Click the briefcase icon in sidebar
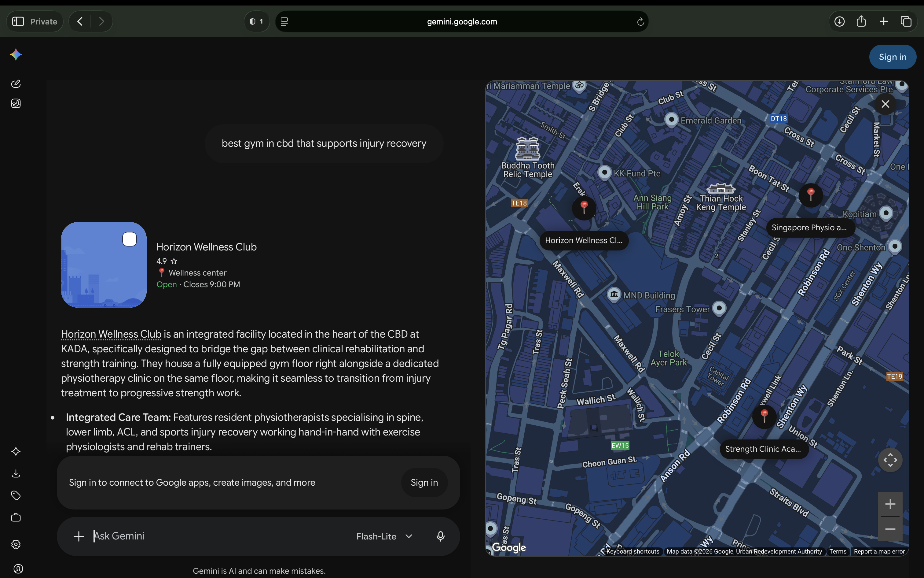This screenshot has height=578, width=924. coord(16,517)
